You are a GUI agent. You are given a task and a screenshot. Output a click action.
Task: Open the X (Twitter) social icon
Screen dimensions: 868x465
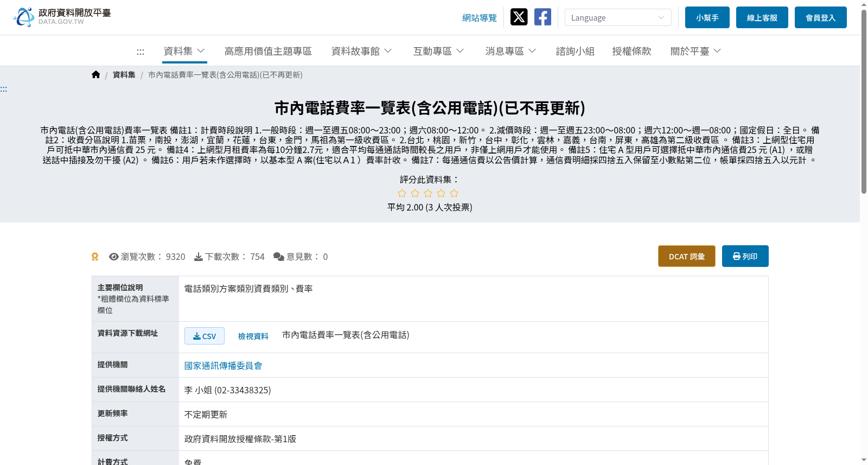519,17
